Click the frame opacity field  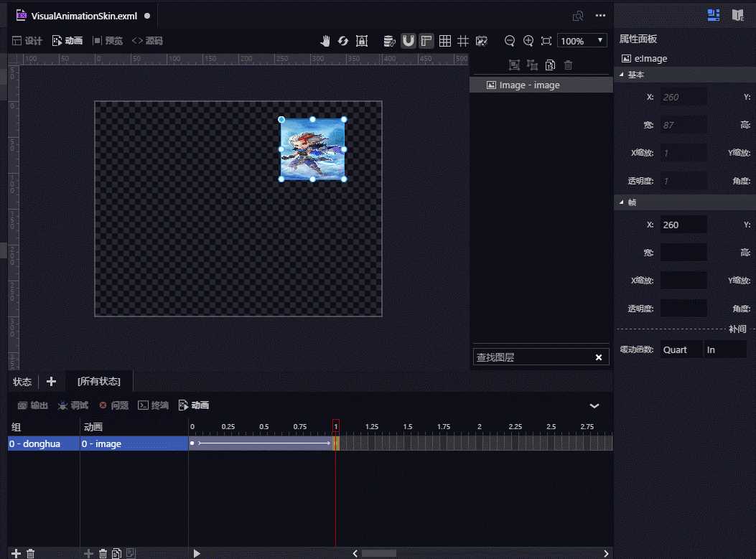[x=683, y=309]
